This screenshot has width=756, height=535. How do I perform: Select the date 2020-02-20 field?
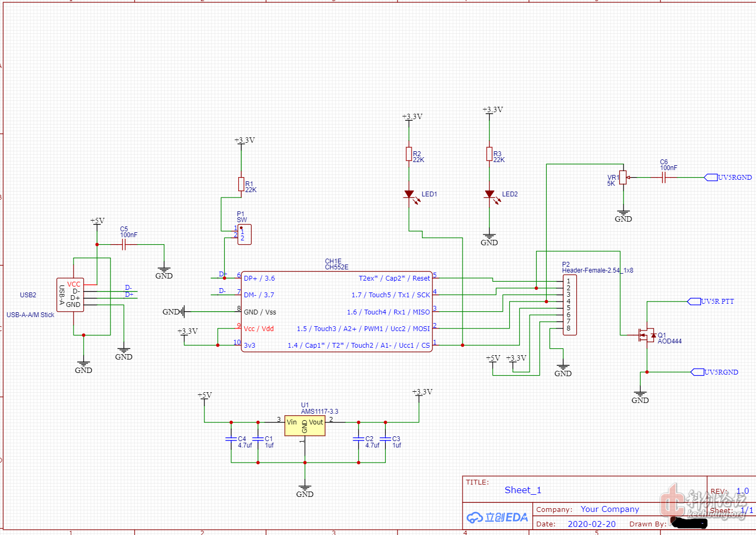[591, 524]
